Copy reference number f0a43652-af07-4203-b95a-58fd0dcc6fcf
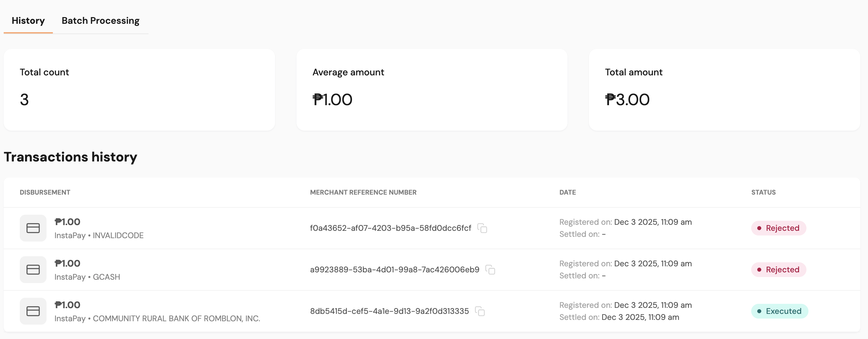 (x=482, y=228)
